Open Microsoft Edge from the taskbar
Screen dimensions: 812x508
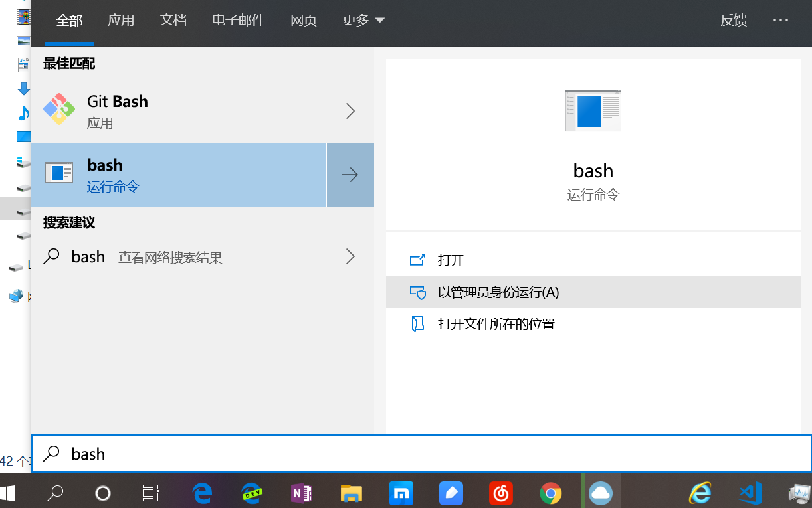pos(201,493)
